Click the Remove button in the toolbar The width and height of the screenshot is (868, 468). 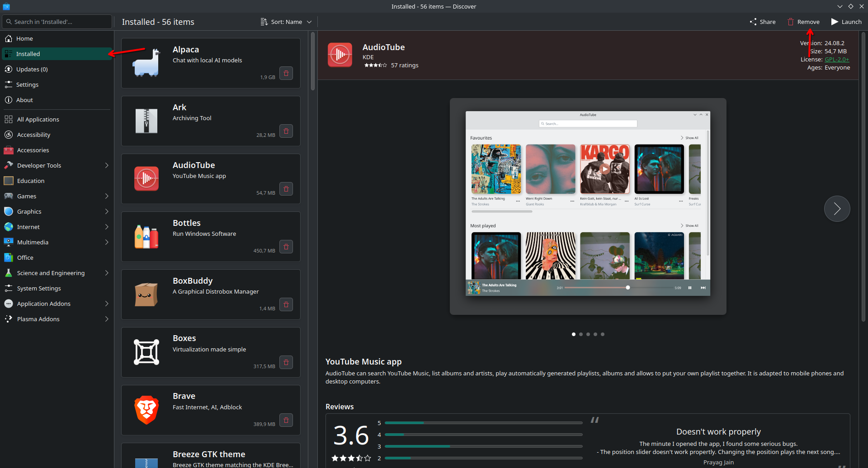[x=803, y=22]
